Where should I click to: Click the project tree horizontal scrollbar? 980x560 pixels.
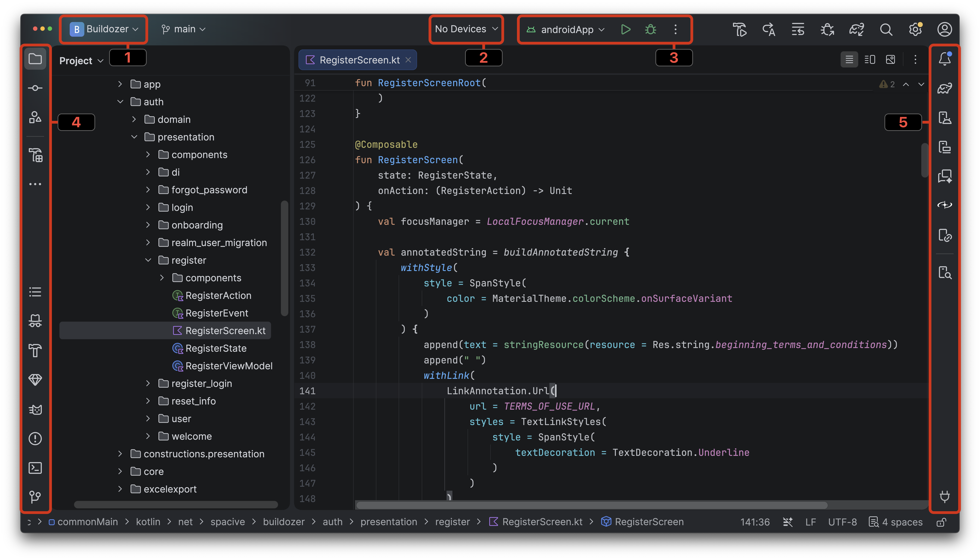176,505
